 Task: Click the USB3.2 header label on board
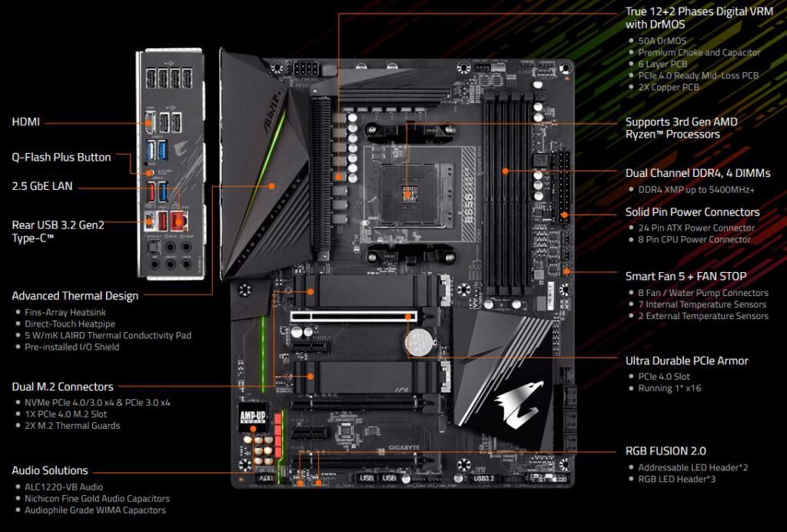[483, 478]
